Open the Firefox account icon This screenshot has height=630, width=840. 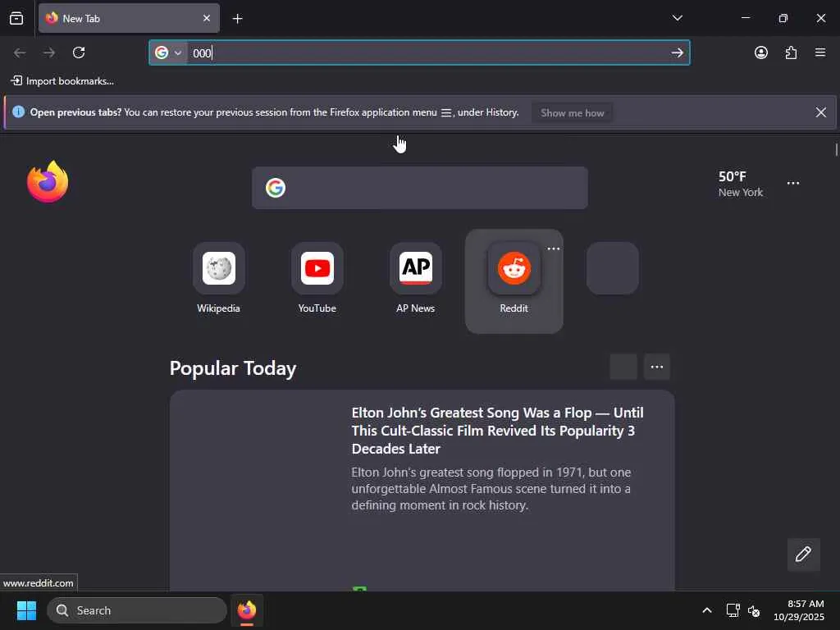(760, 52)
